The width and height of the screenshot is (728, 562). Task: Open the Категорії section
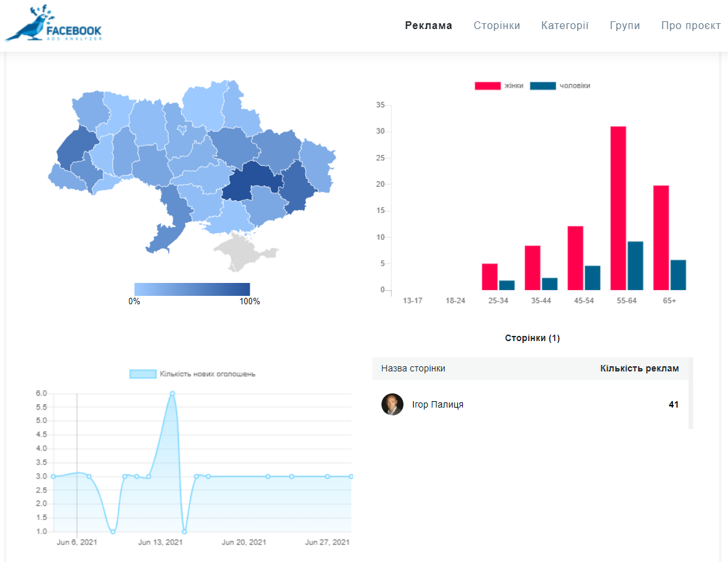pyautogui.click(x=564, y=26)
